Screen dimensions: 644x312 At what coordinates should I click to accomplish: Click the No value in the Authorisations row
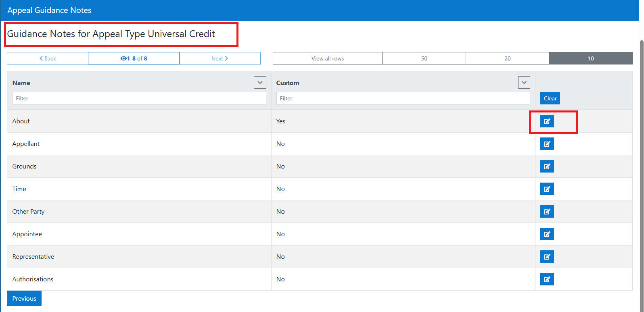(x=280, y=279)
